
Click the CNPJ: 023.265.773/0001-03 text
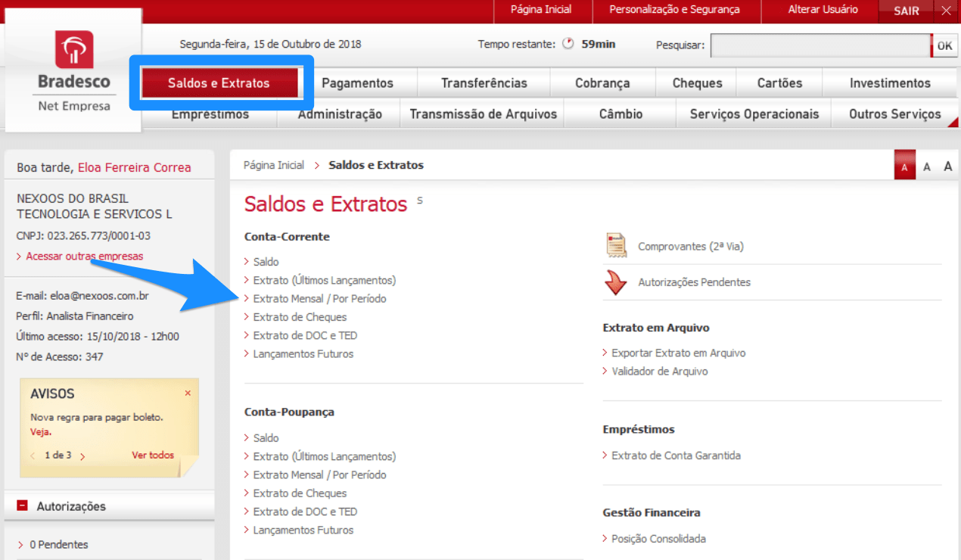point(83,236)
